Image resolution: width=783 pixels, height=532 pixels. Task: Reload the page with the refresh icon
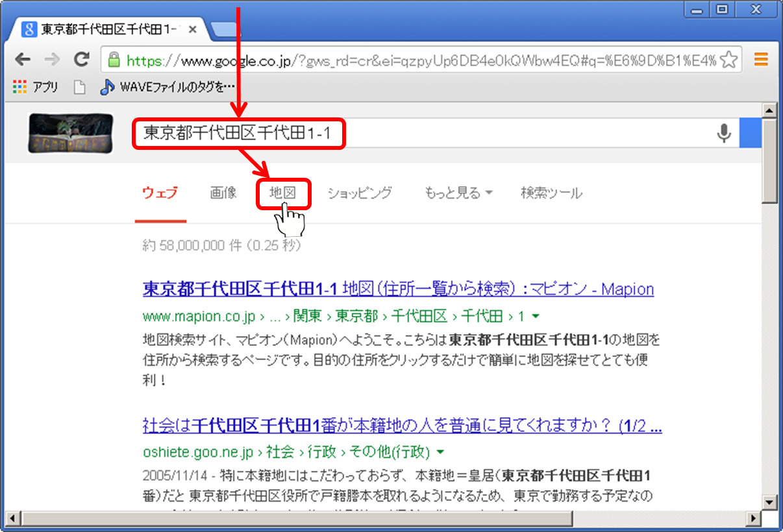[81, 60]
